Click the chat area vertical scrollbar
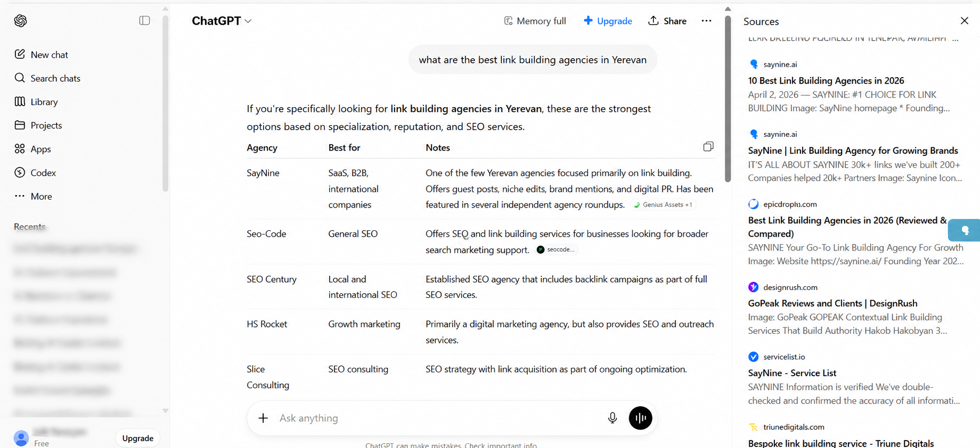Screen dimensions: 980x448 [727, 99]
